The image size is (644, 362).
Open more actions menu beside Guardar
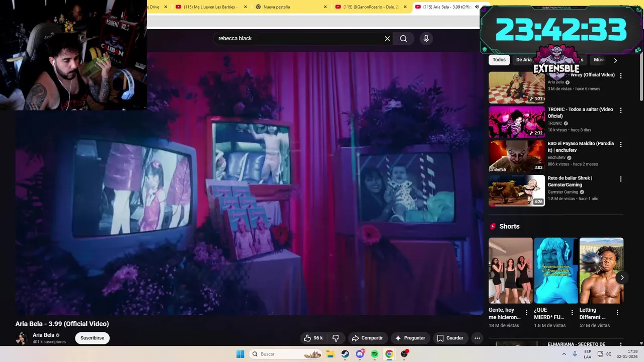[477, 338]
